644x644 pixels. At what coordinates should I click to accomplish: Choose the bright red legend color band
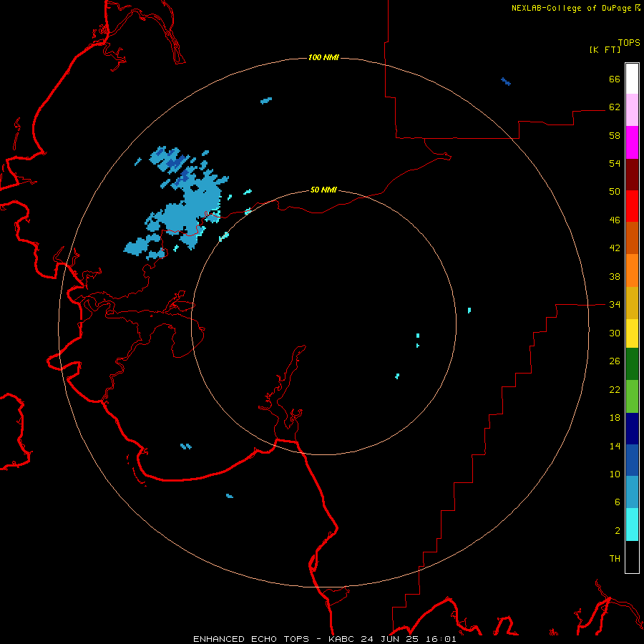(632, 206)
